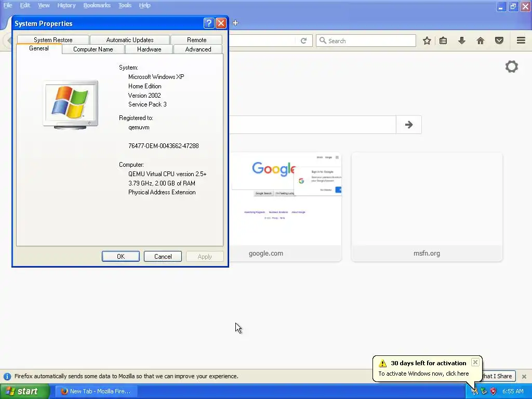Open new tab settings gear icon
Viewport: 532px width, 399px height.
[512, 66]
